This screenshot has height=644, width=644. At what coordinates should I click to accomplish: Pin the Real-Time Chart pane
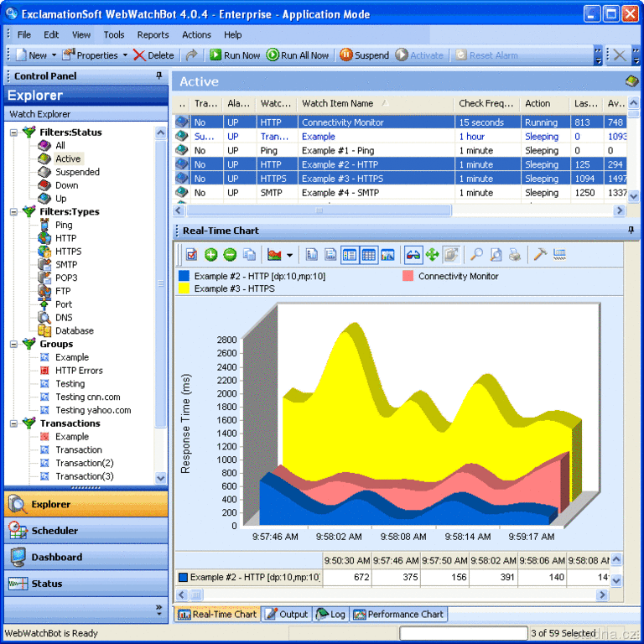(631, 230)
